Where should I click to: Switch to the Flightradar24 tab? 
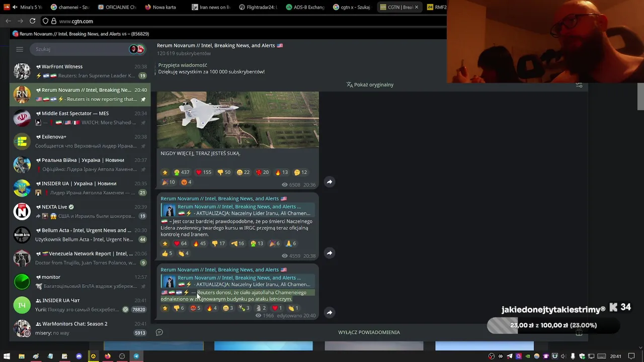tap(258, 7)
